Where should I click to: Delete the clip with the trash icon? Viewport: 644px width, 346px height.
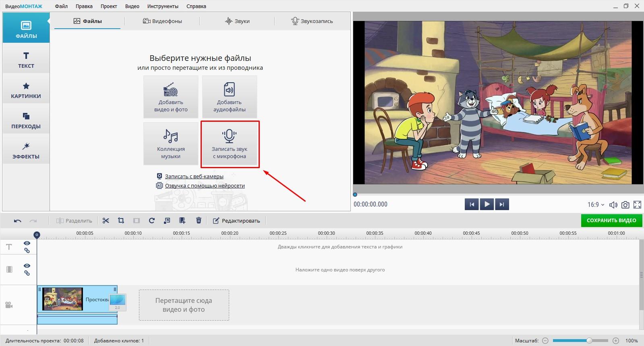click(x=199, y=221)
